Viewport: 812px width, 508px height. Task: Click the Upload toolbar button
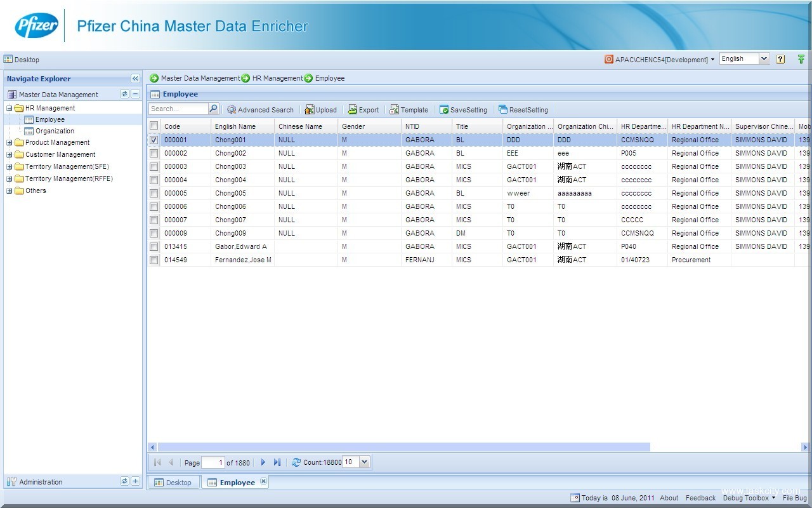tap(320, 110)
